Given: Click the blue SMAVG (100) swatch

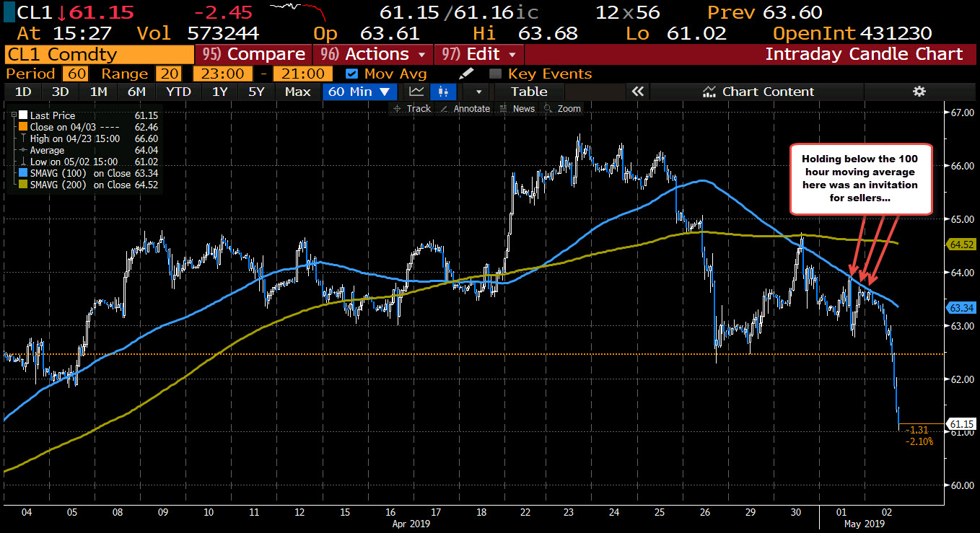Looking at the screenshot, I should click(x=23, y=173).
